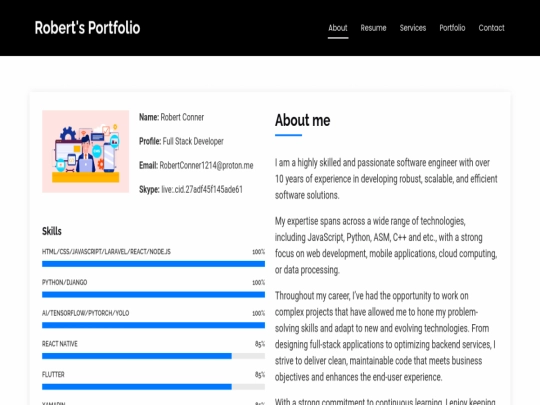Open the About nav item
Screen dimensions: 540x405
coord(338,28)
